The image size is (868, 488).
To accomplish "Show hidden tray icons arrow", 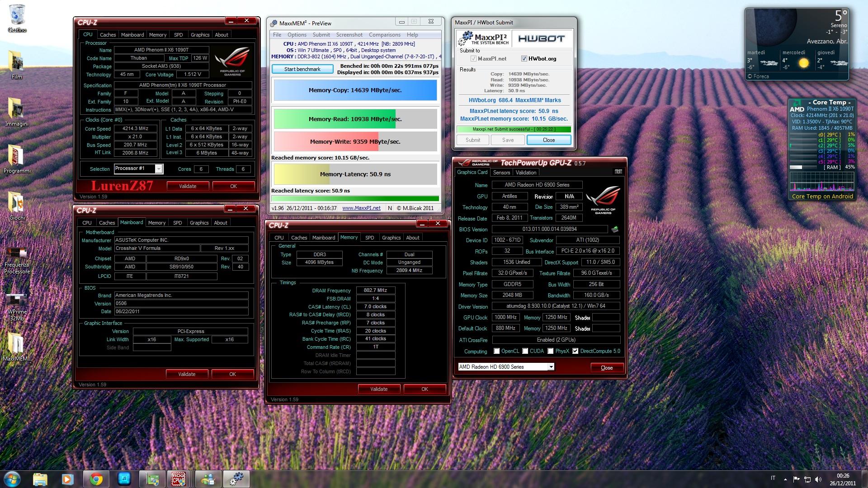I will tap(785, 479).
